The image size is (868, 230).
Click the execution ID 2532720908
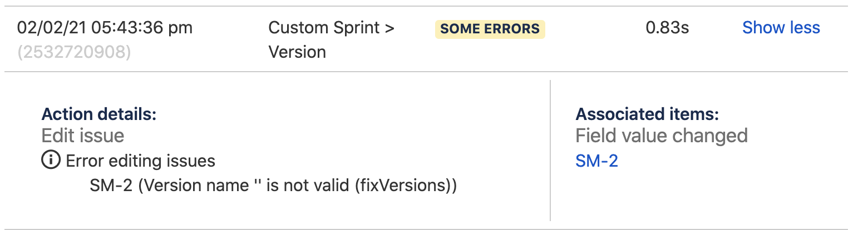74,52
